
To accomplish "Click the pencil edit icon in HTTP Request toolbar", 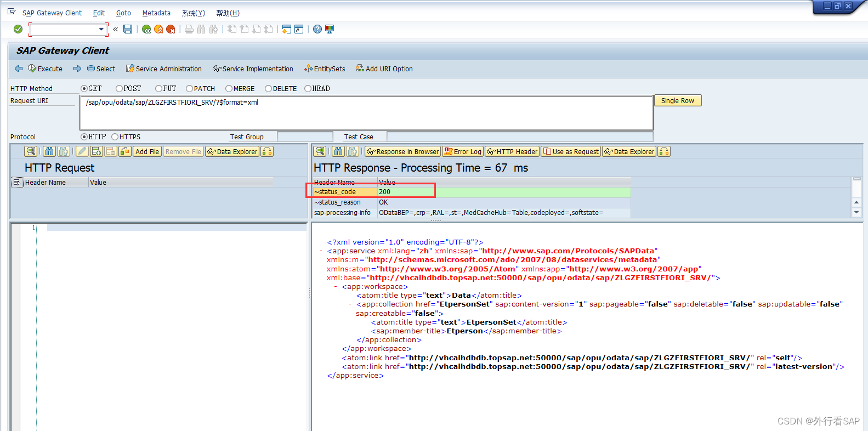I will (x=82, y=151).
